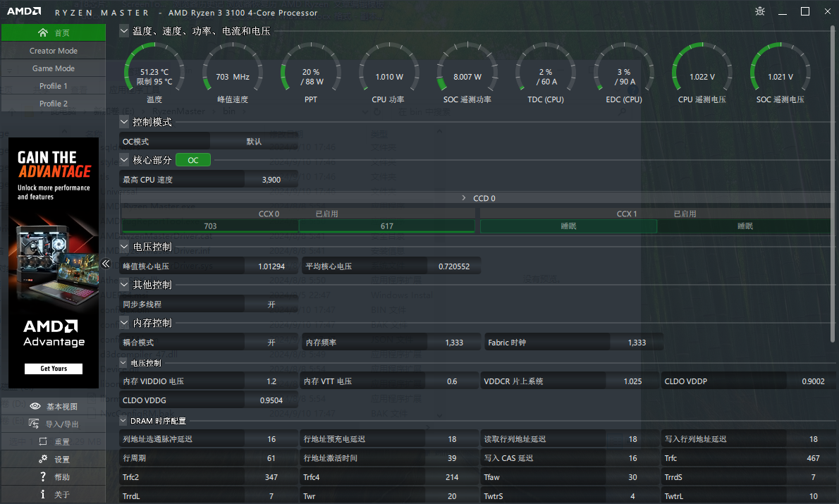This screenshot has width=839, height=504.
Task: Click the bug report icon in title bar
Action: click(759, 11)
